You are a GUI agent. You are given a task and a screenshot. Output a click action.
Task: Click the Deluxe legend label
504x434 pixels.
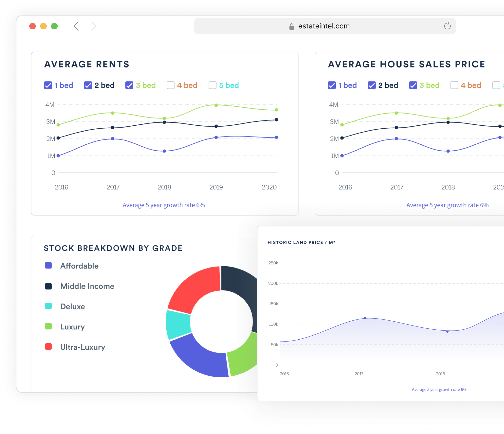(x=72, y=306)
